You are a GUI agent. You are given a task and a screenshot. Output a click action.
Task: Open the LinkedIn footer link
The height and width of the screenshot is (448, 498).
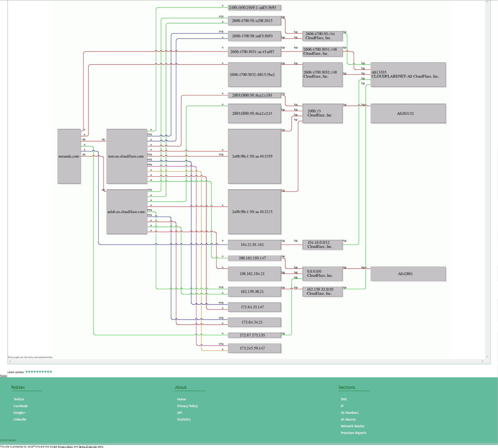[x=20, y=420]
